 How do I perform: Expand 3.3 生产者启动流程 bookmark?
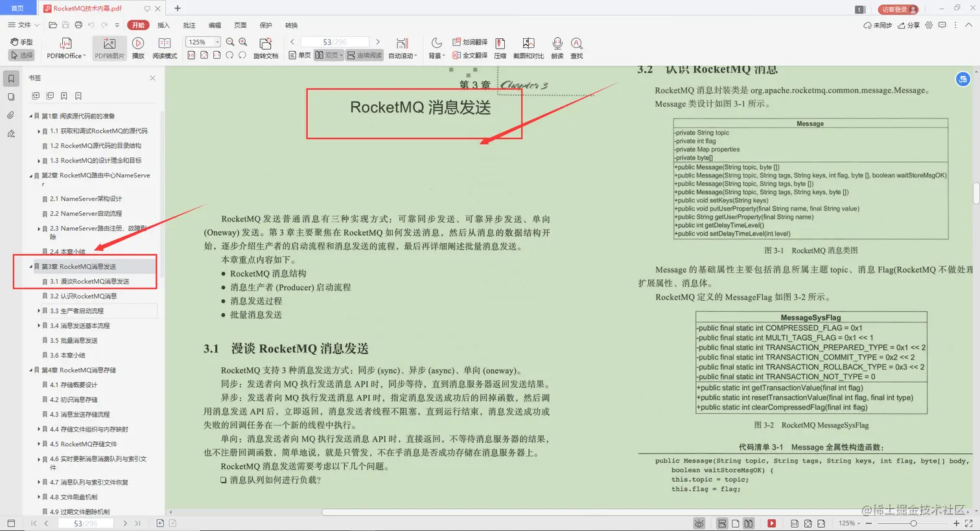[x=39, y=311]
